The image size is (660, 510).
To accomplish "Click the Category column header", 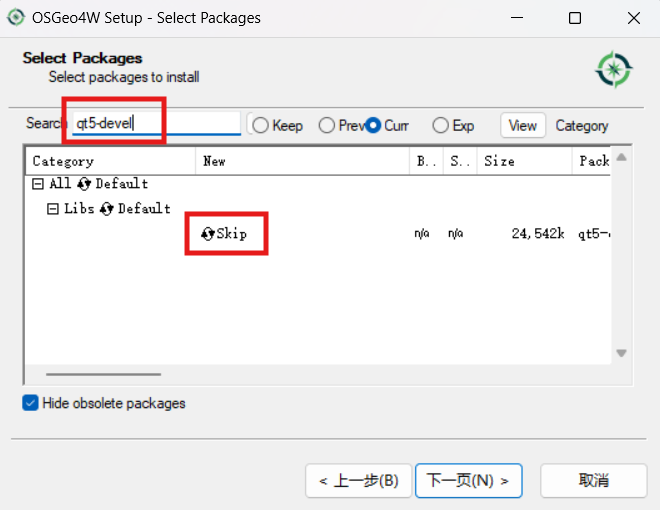I will 111,161.
